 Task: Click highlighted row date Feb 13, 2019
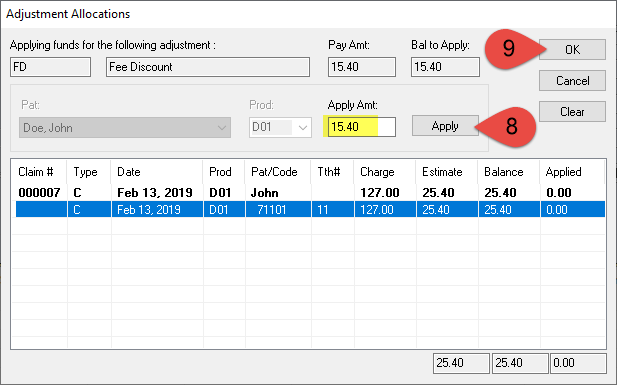149,209
